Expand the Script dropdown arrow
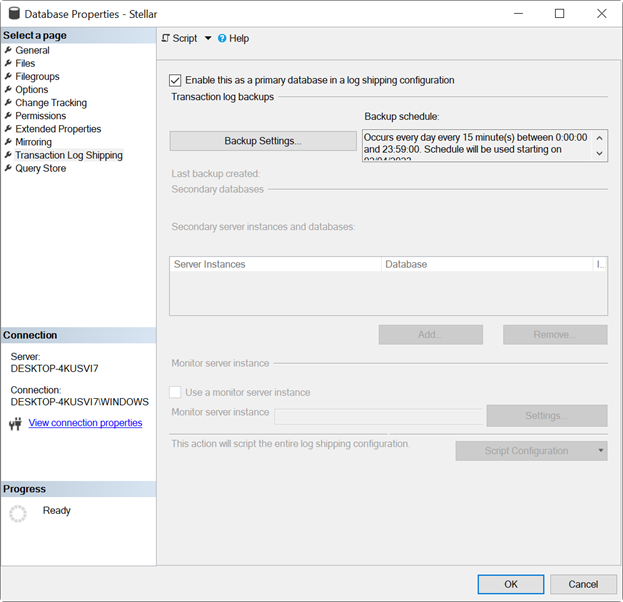Viewport: 623px width, 602px height. tap(208, 39)
